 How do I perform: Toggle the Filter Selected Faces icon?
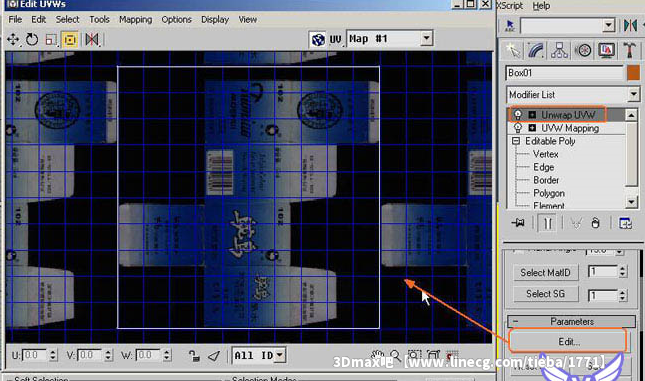click(x=214, y=355)
